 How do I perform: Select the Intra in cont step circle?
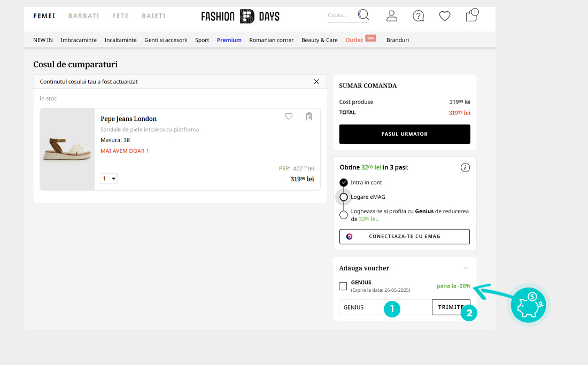344,183
